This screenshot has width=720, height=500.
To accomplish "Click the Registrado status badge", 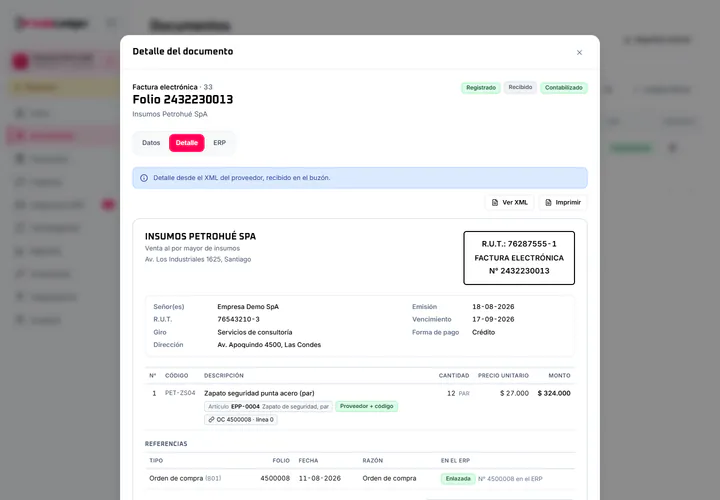I will pyautogui.click(x=481, y=88).
